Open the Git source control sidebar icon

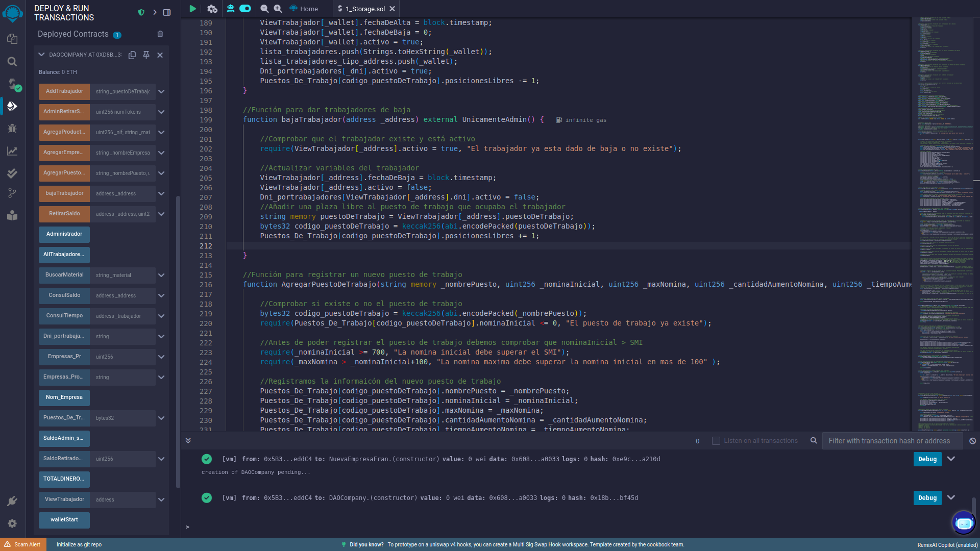(12, 193)
